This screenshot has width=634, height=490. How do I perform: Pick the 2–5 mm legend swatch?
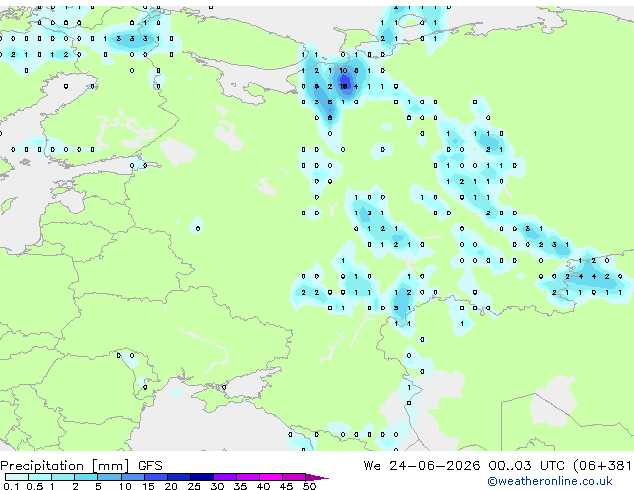point(86,477)
